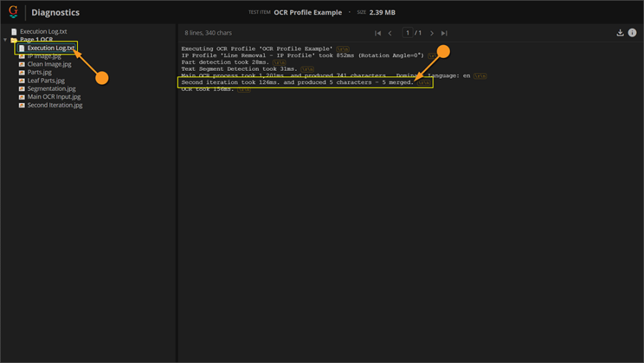
Task: Go to next page of log
Action: 431,33
